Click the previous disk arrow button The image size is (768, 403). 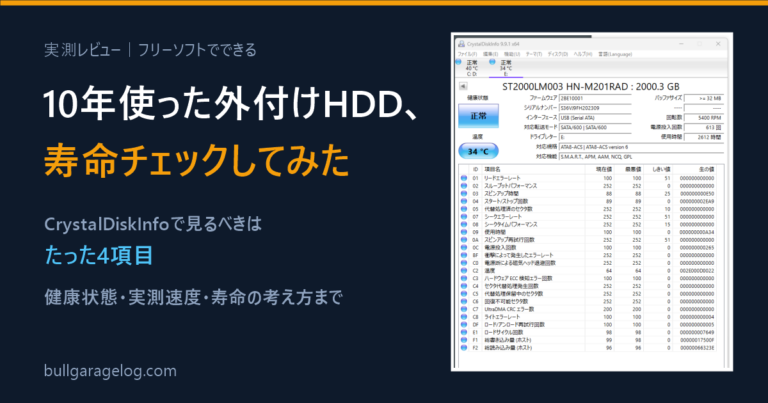pyautogui.click(x=463, y=86)
